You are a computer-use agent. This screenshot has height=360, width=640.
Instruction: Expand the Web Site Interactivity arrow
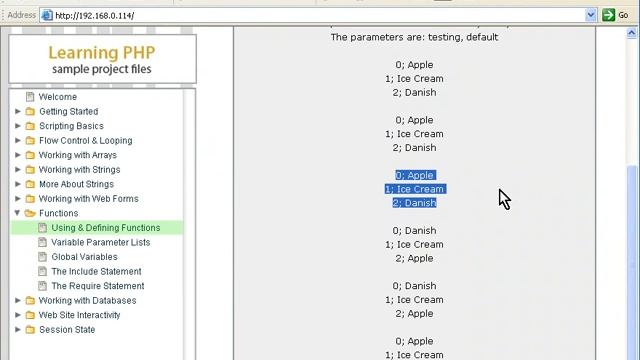click(18, 315)
